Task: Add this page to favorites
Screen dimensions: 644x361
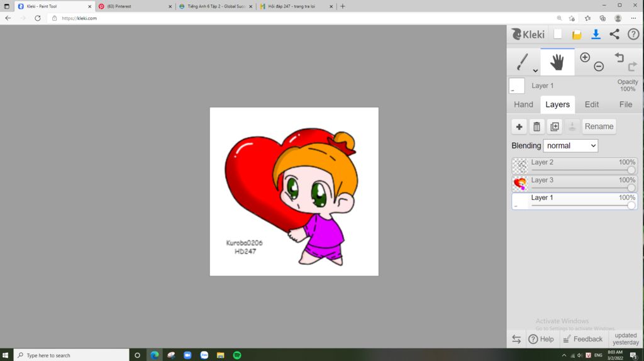Action: [572, 18]
